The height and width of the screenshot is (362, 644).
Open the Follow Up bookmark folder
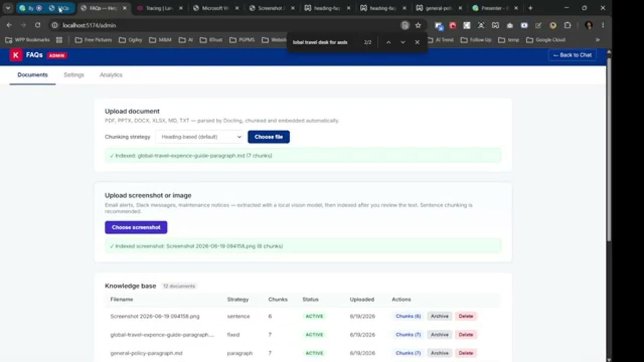point(476,40)
